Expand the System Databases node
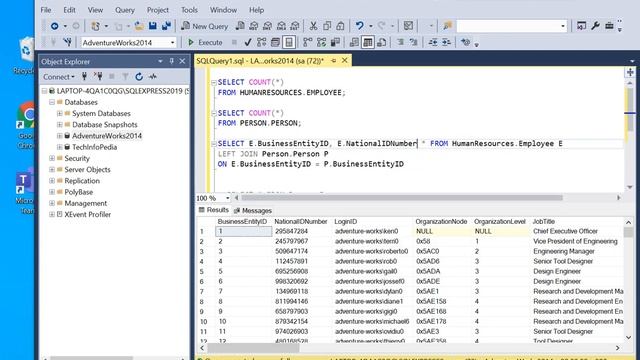 (x=60, y=113)
